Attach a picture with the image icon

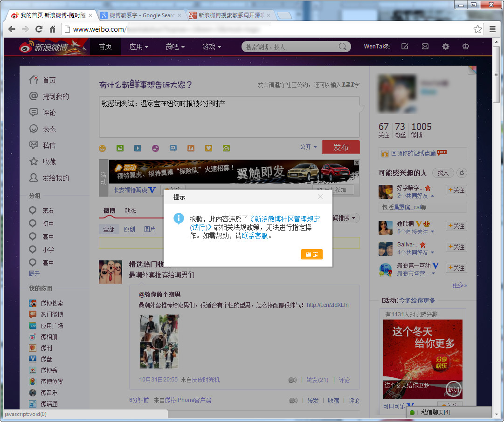120,148
